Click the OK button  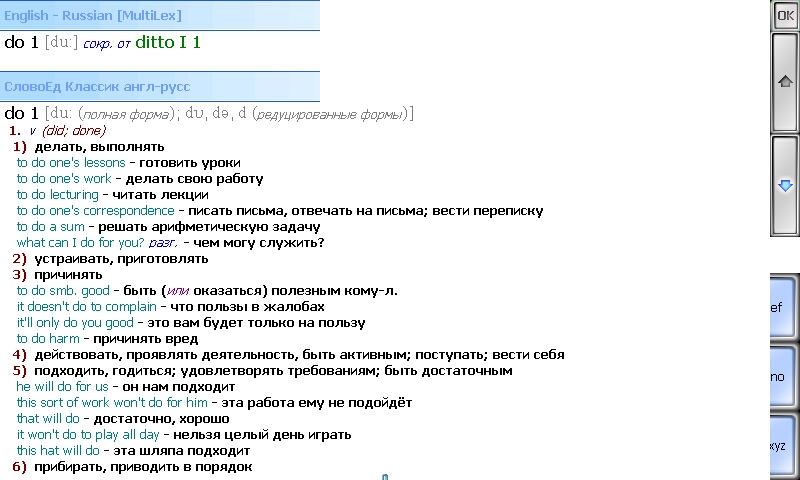(x=785, y=16)
